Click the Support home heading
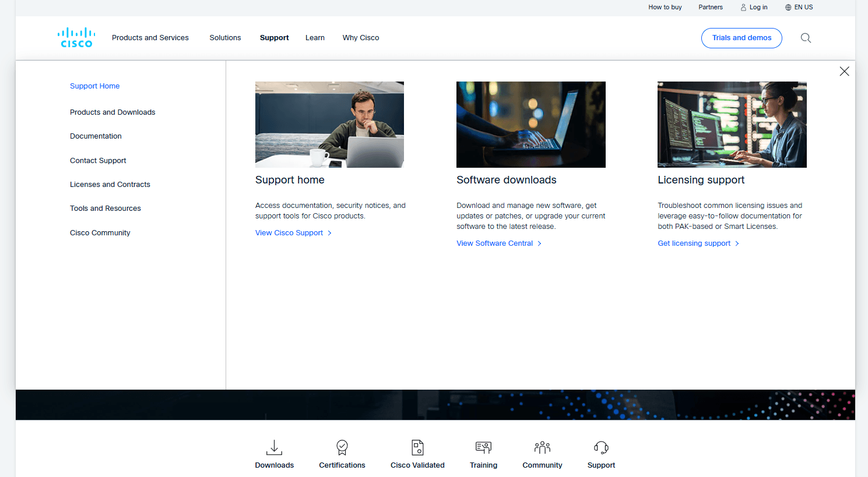Image resolution: width=868 pixels, height=477 pixels. pyautogui.click(x=290, y=180)
